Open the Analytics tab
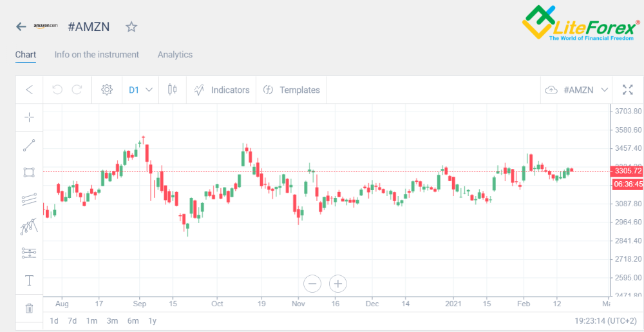 [175, 55]
